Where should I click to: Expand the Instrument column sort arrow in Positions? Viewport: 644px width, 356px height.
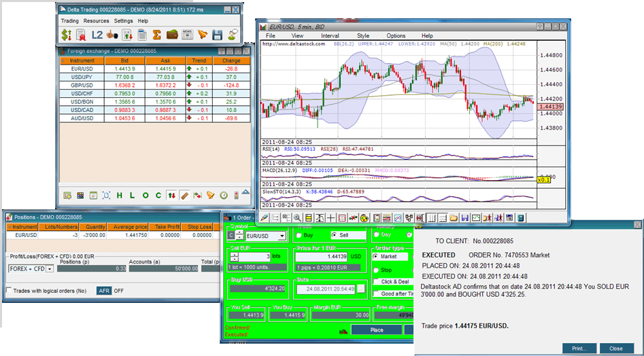click(x=9, y=227)
